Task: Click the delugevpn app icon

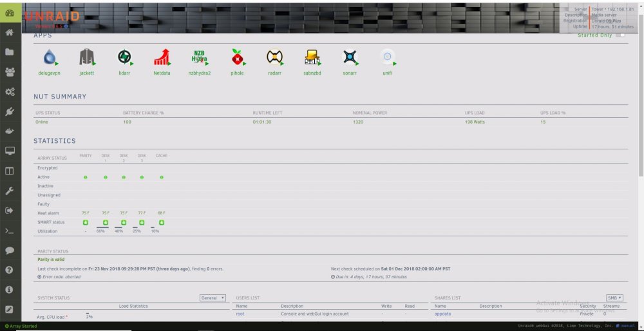Action: point(50,57)
